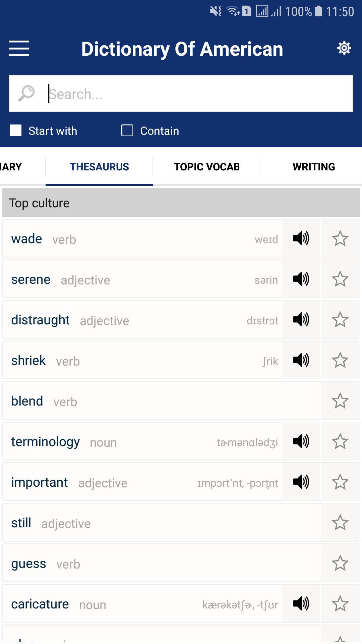The image size is (362, 644).
Task: Select the Thesaurus tab
Action: (x=99, y=167)
